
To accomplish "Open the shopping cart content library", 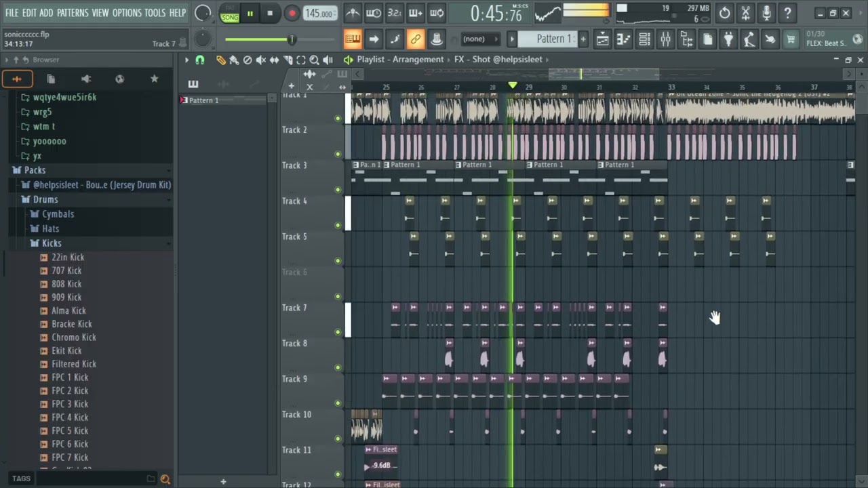I will coord(791,39).
